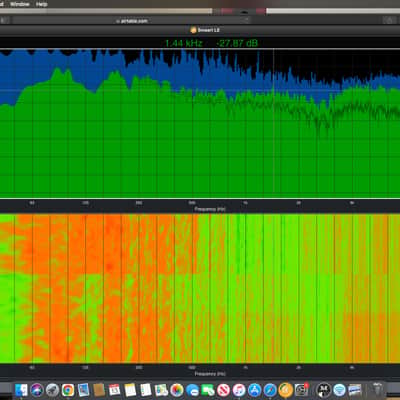
Task: Open Google Chrome from the Dock
Action: pyautogui.click(x=68, y=389)
